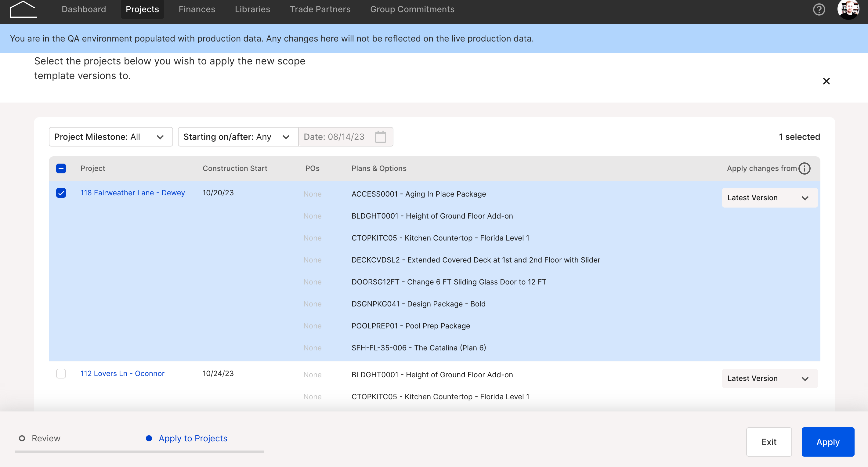Click the Apply button
Image resolution: width=868 pixels, height=467 pixels.
(828, 442)
